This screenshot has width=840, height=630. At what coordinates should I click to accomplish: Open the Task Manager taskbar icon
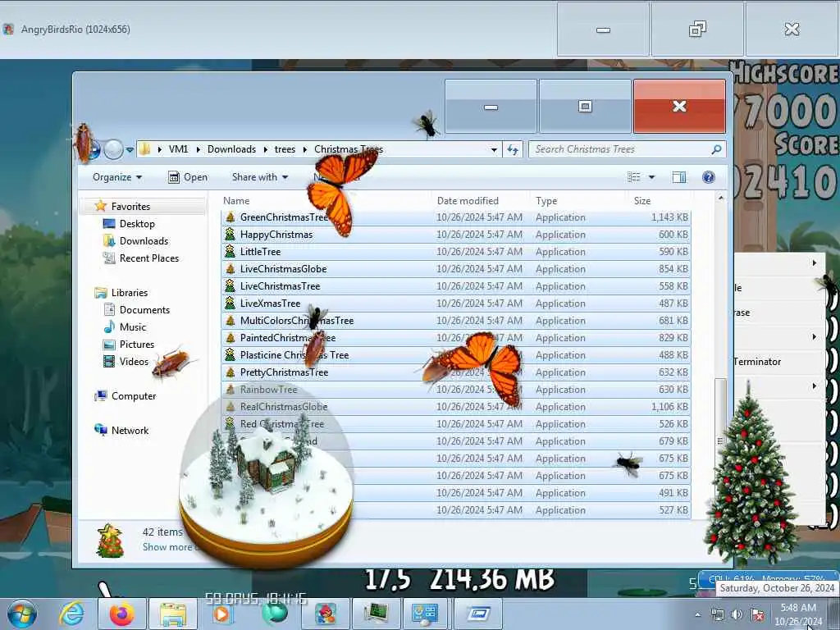pos(376,614)
